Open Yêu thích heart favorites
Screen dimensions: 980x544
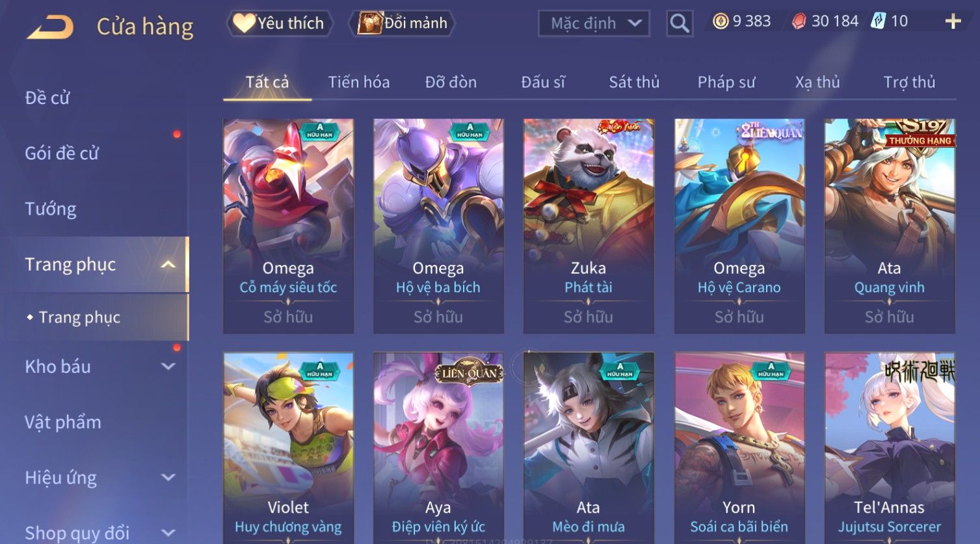[280, 23]
